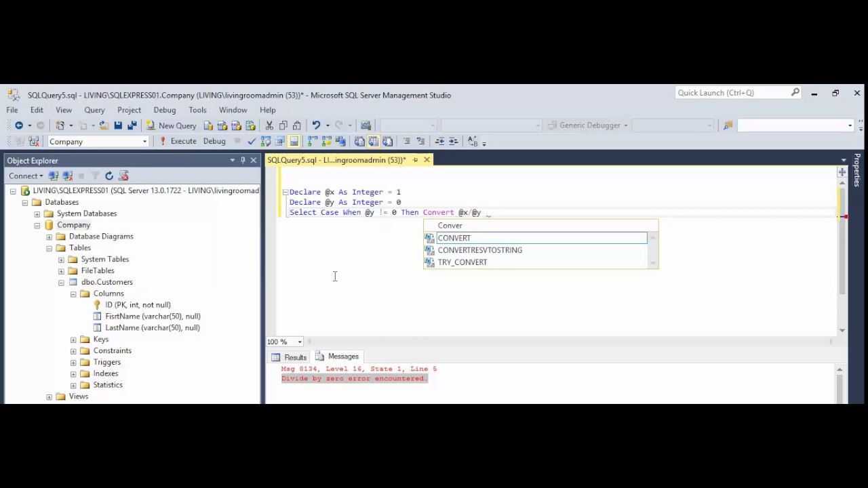Expand the System Databases node
Image resolution: width=868 pixels, height=488 pixels.
[x=37, y=213]
